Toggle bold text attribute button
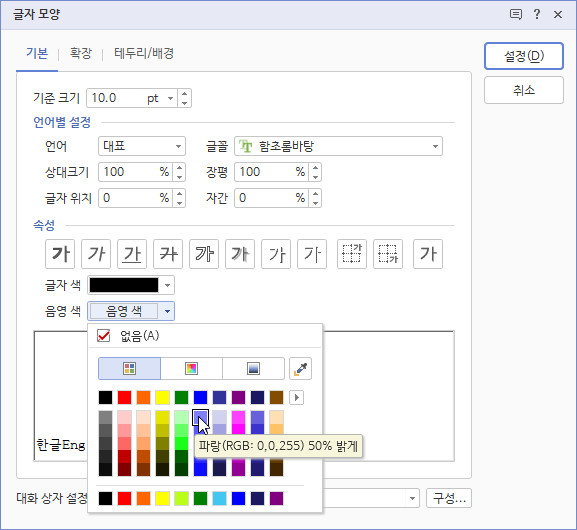The image size is (577, 530). [x=60, y=254]
